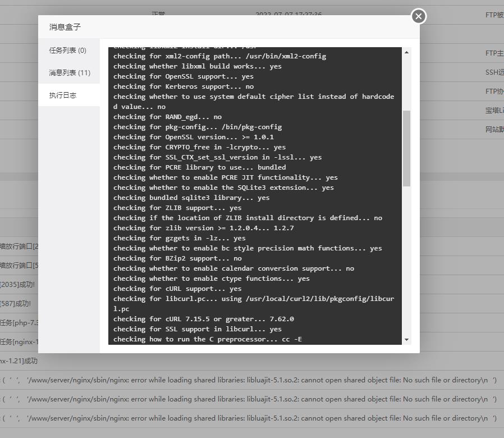Image resolution: width=504 pixels, height=438 pixels.
Task: Click log line 'checking how to run the C preprocessor'
Action: coord(207,339)
